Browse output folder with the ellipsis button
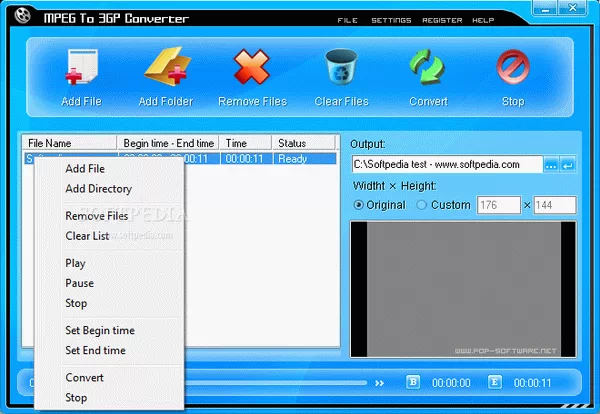 (551, 165)
